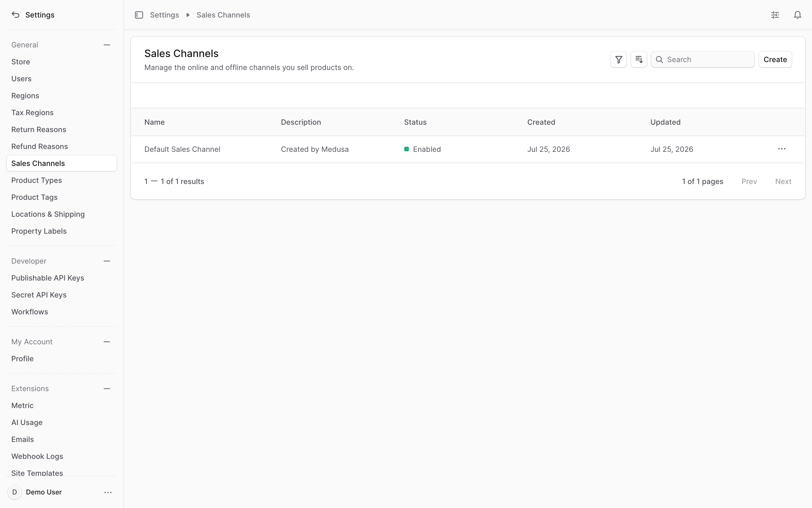
Task: Open Locations & Shipping
Action: pos(62,214)
